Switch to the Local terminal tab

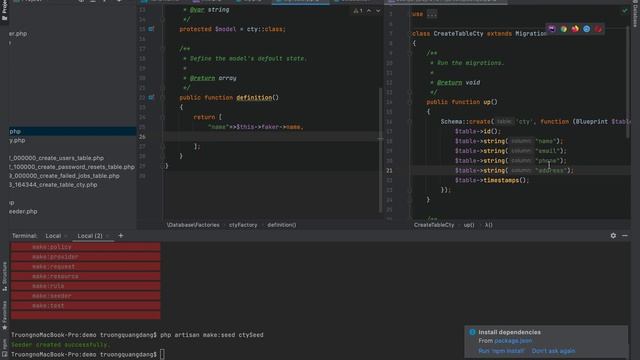point(53,236)
